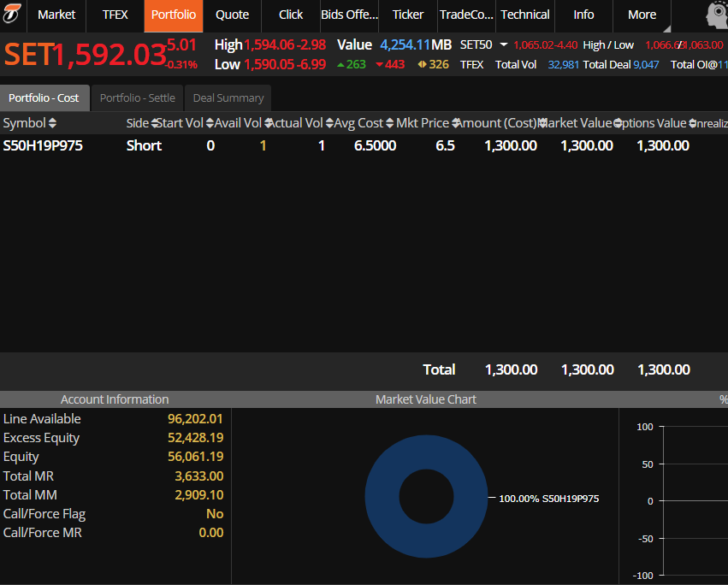
Task: Open the Deal Summary subtab
Action: tap(228, 98)
